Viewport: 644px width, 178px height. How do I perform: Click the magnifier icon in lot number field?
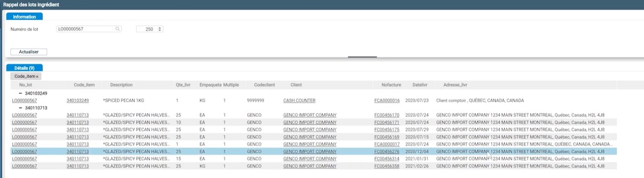coord(117,29)
